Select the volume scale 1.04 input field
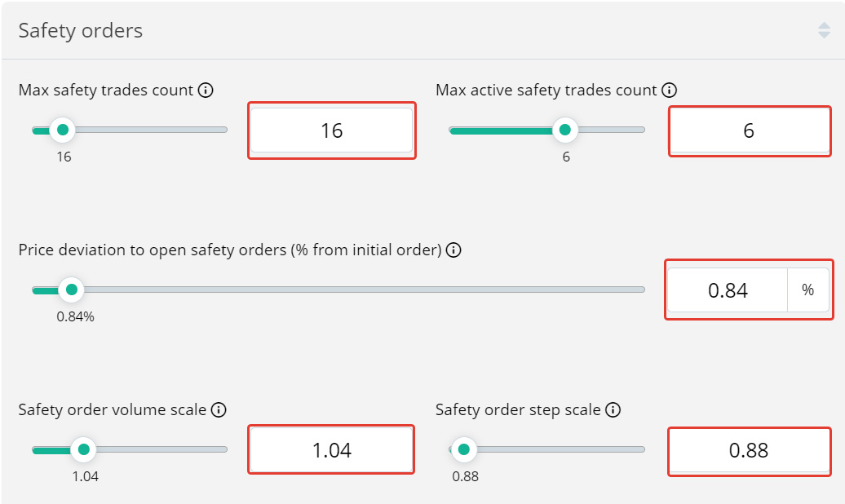Screen dimensions: 845x504 point(331,450)
